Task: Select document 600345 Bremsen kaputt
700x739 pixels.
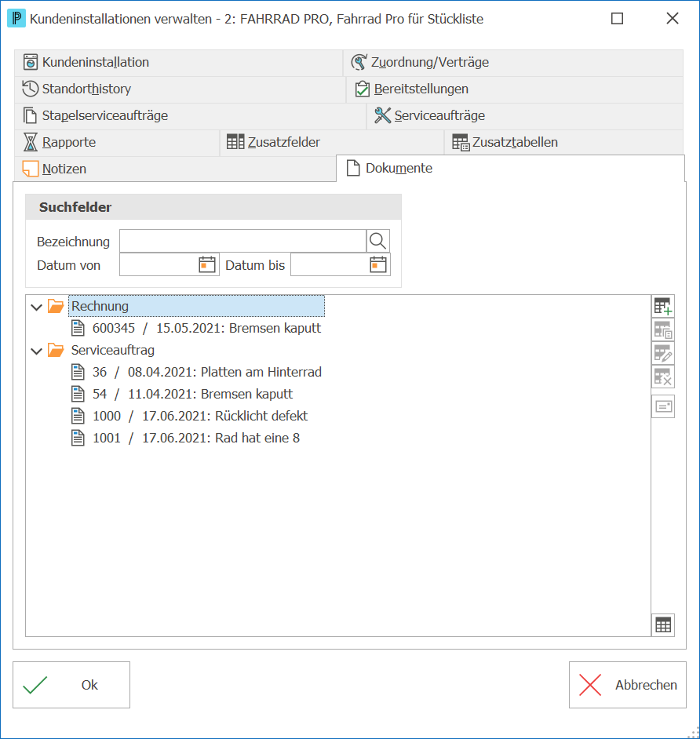Action: click(206, 328)
